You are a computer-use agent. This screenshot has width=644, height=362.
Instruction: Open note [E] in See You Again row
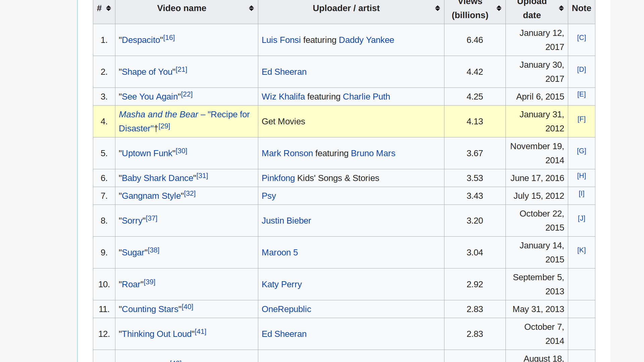point(582,95)
